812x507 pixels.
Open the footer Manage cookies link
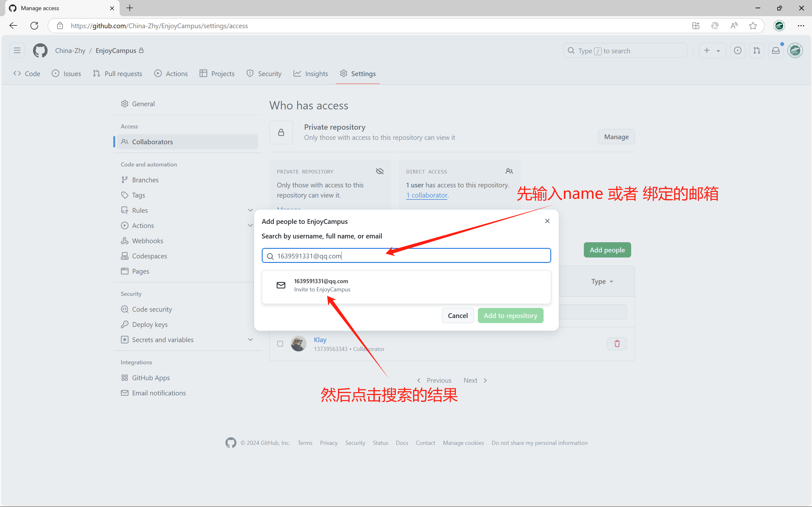coord(463,443)
